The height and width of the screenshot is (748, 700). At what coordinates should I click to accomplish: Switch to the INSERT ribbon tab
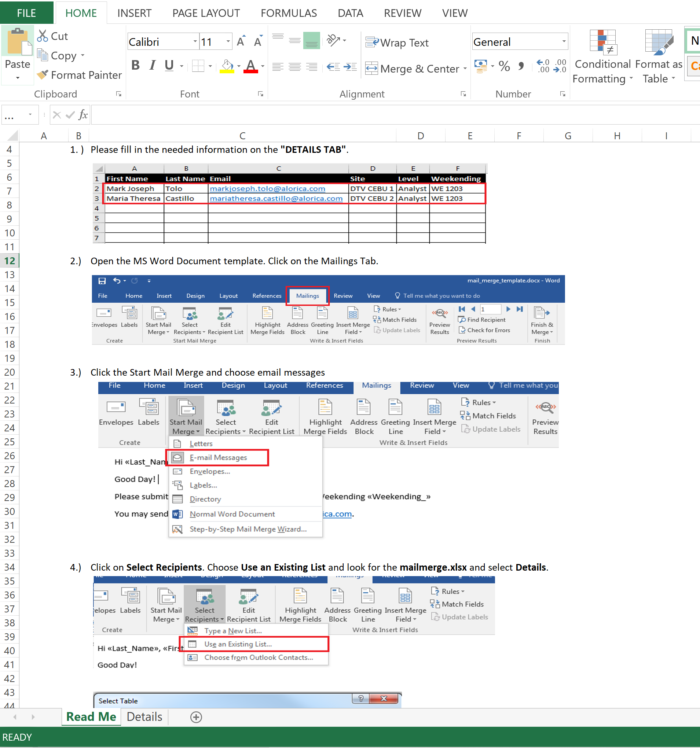coord(134,13)
